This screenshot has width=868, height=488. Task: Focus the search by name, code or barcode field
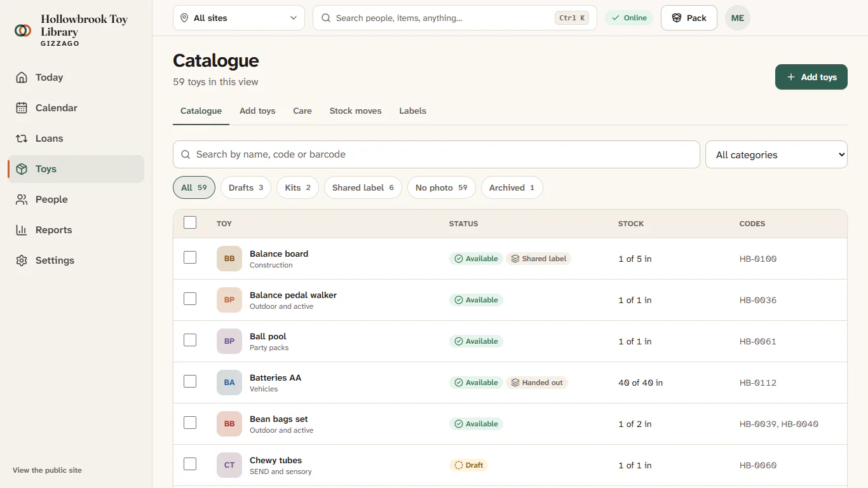click(x=437, y=154)
